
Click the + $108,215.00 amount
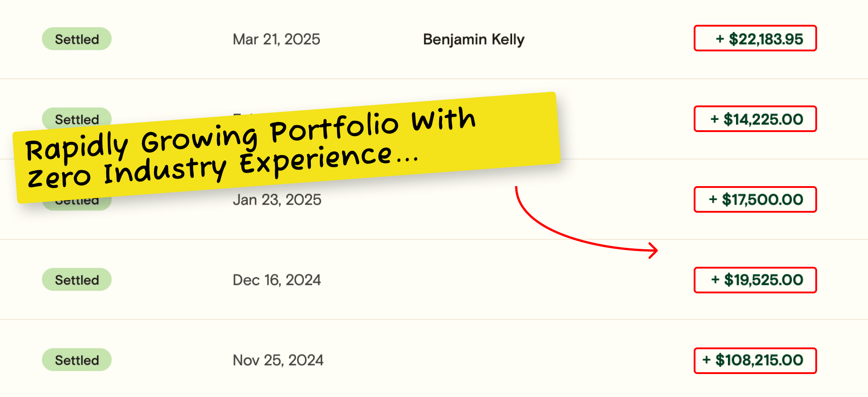(753, 360)
